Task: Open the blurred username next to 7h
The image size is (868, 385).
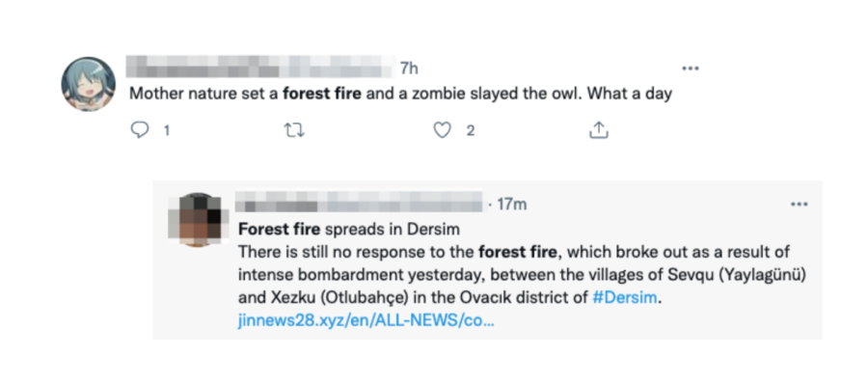Action: pyautogui.click(x=261, y=67)
